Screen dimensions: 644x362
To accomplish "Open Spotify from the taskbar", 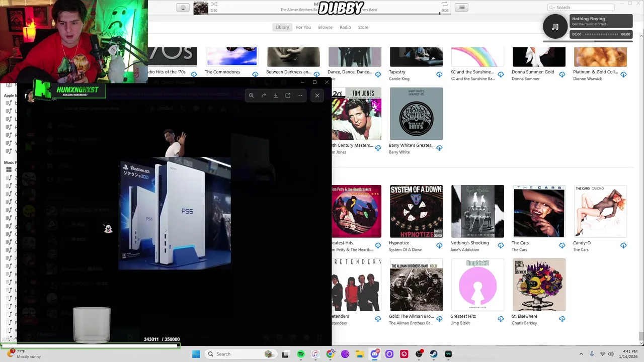I will point(301,354).
